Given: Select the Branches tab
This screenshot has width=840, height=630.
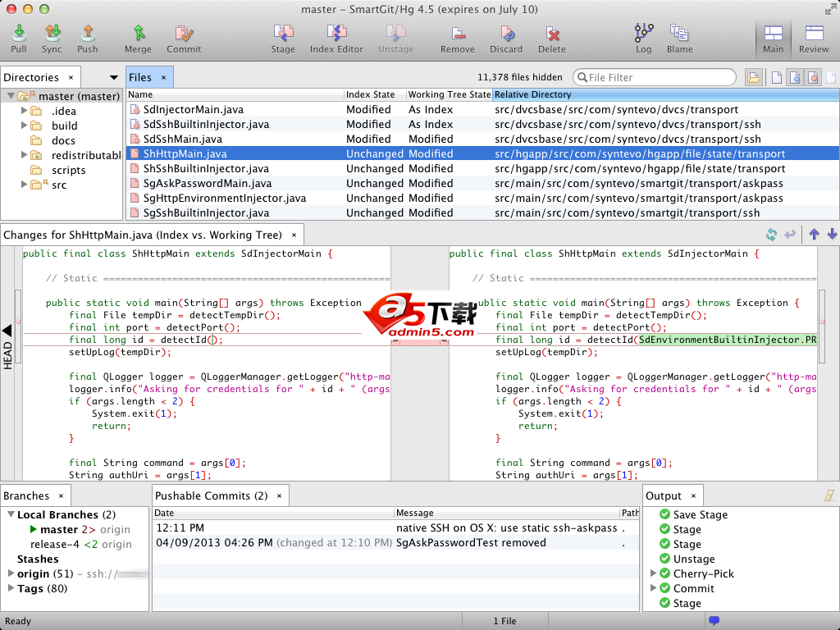Looking at the screenshot, I should pos(26,495).
